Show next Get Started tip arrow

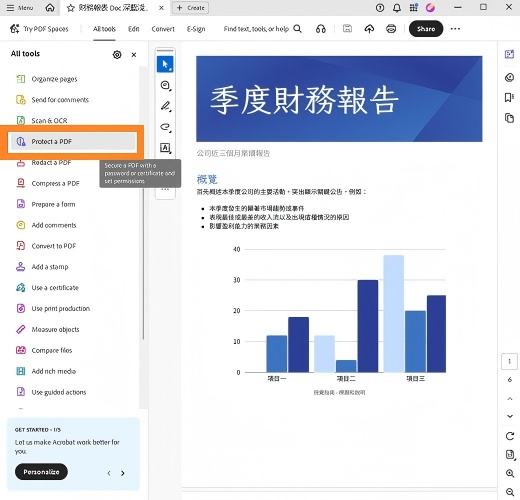(x=123, y=473)
